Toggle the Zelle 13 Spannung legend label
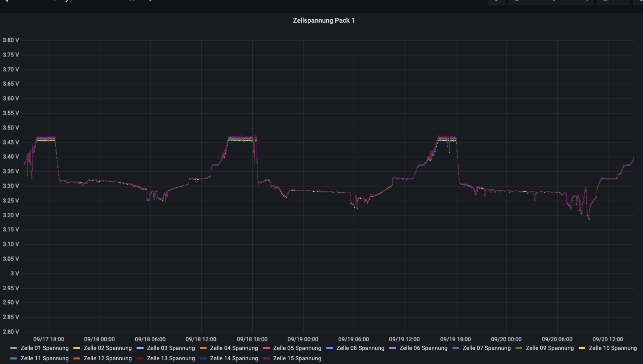The image size is (643, 364). click(171, 358)
